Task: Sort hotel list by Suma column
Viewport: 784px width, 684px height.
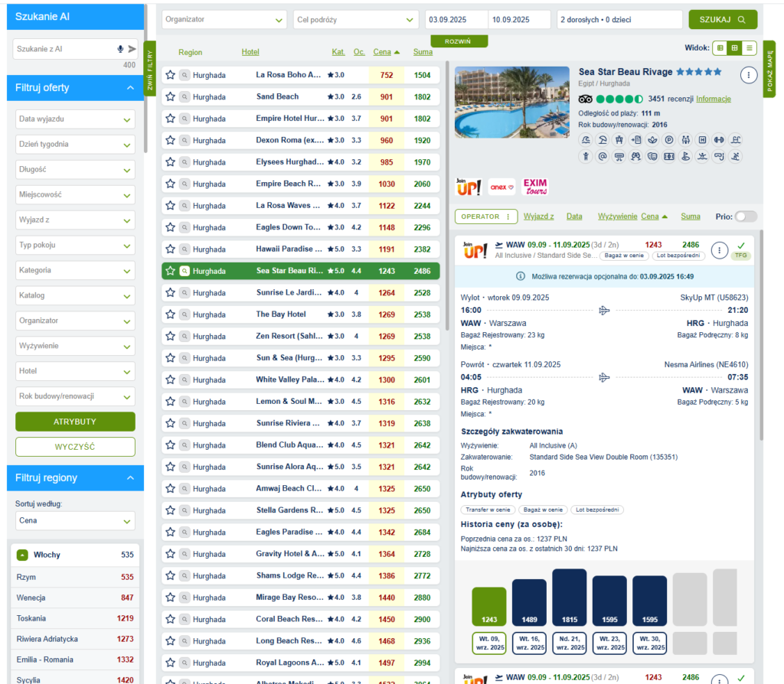Action: (422, 52)
